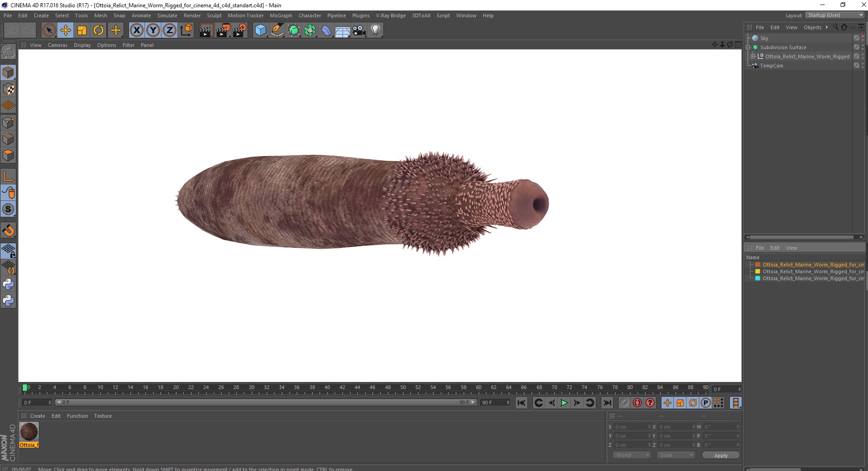This screenshot has height=471, width=868.
Task: Click the Apply button
Action: pyautogui.click(x=721, y=456)
